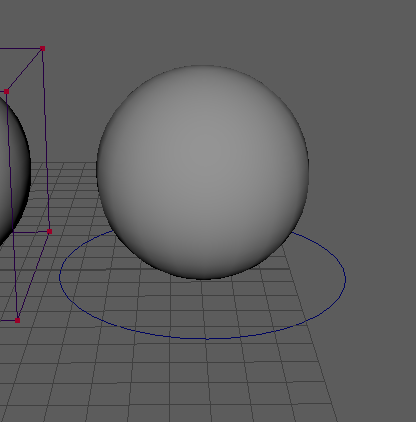The image size is (416, 422).
Task: Select the bottom red lattice control point
Action: [17, 320]
